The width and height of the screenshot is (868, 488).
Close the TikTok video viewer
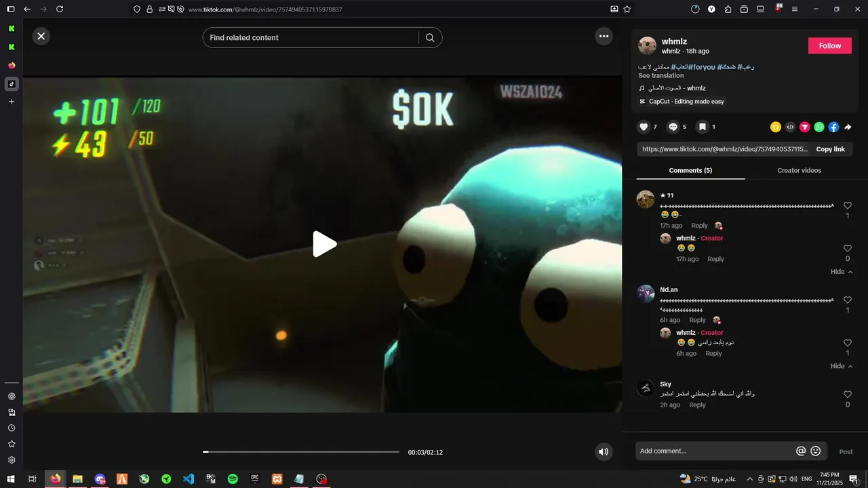(x=41, y=37)
